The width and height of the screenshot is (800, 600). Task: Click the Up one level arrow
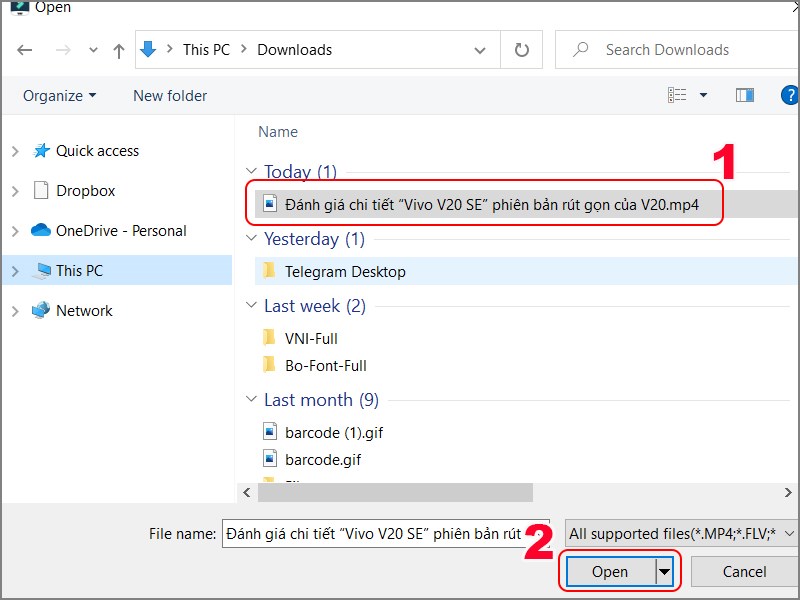[x=120, y=49]
